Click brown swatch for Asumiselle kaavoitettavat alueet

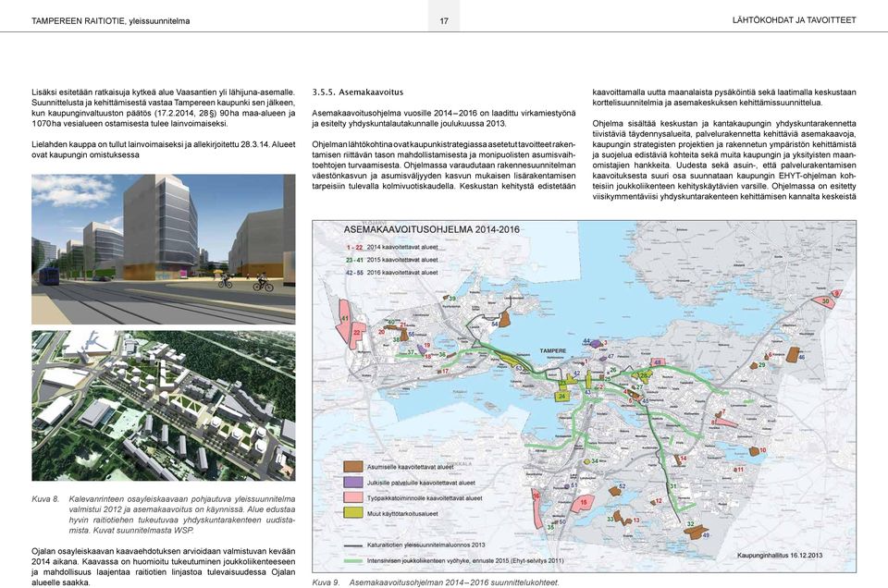(353, 467)
